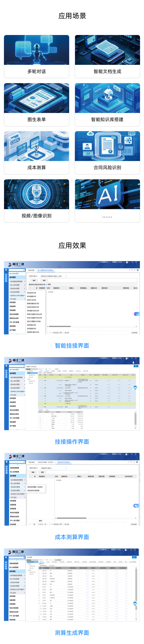Click the pencil 编辑 icon in the 智能挂接界面 screenshot

[47, 284]
